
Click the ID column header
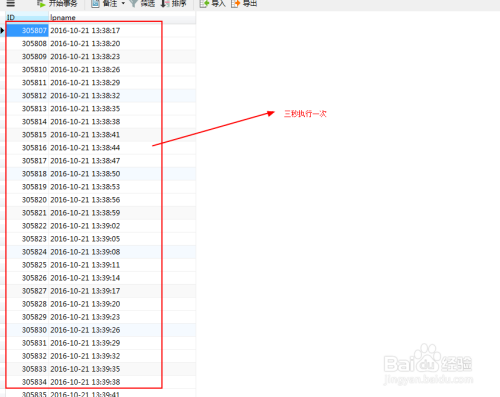[x=27, y=17]
